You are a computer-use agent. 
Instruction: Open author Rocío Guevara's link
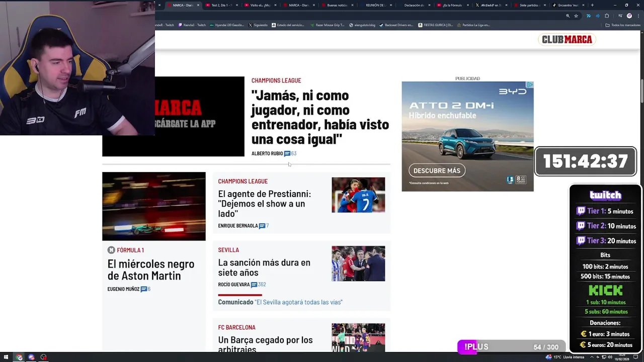tap(234, 285)
